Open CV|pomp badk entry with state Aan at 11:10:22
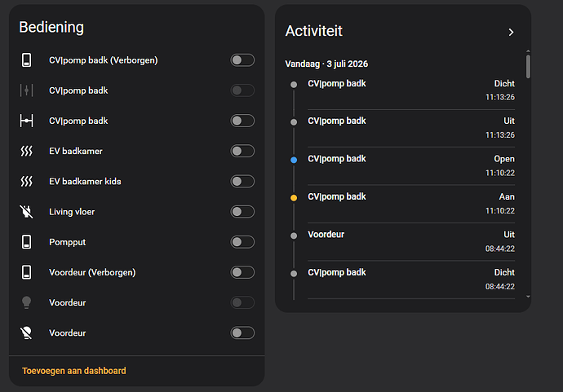 point(411,204)
